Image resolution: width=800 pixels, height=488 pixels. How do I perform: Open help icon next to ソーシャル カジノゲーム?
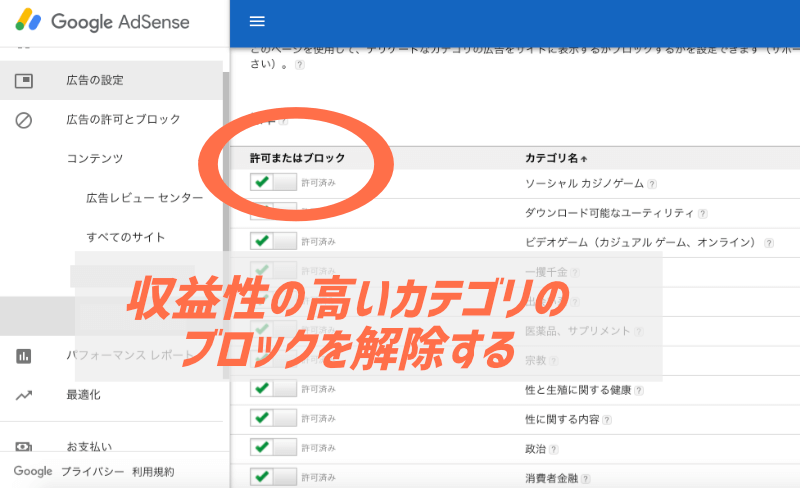point(652,184)
